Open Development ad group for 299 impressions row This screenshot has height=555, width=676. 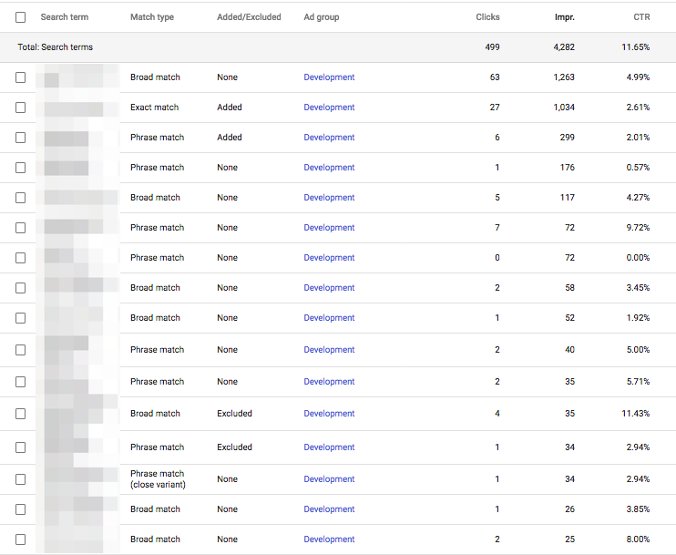click(x=329, y=138)
